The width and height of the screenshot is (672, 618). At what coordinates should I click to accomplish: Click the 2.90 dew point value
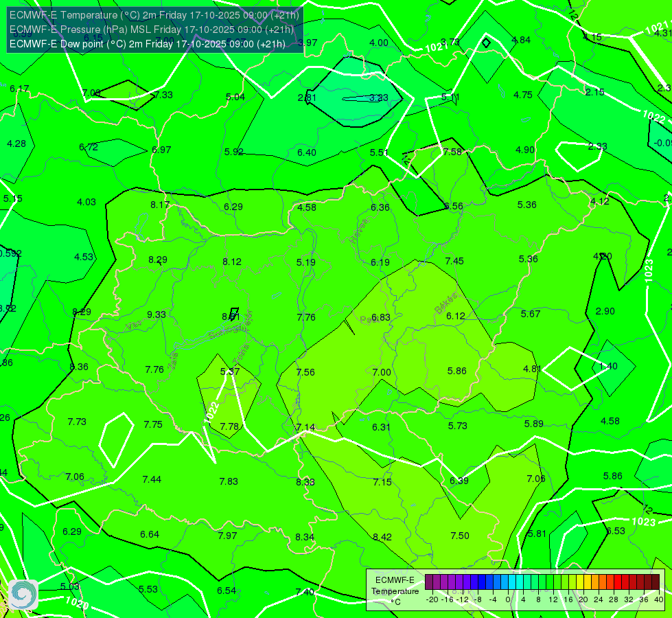(x=605, y=311)
